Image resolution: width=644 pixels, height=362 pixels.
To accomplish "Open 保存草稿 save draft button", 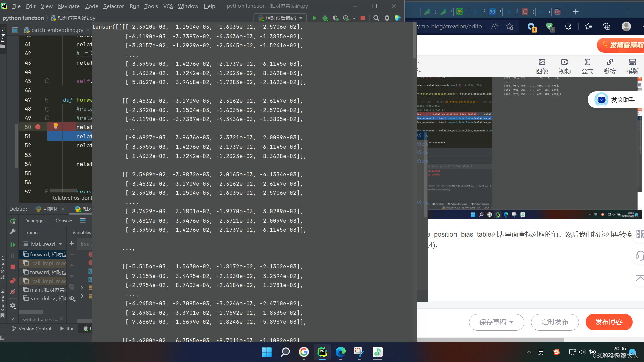I will point(496,322).
